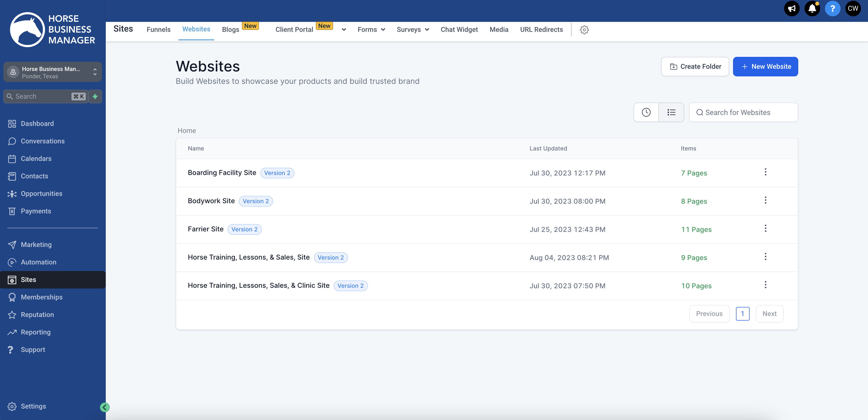Open options menu for Boarding Facility Site

pos(765,172)
